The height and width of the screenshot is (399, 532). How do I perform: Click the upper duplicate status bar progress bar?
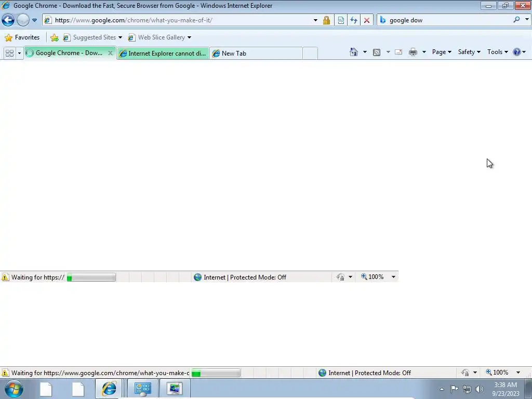tap(91, 277)
